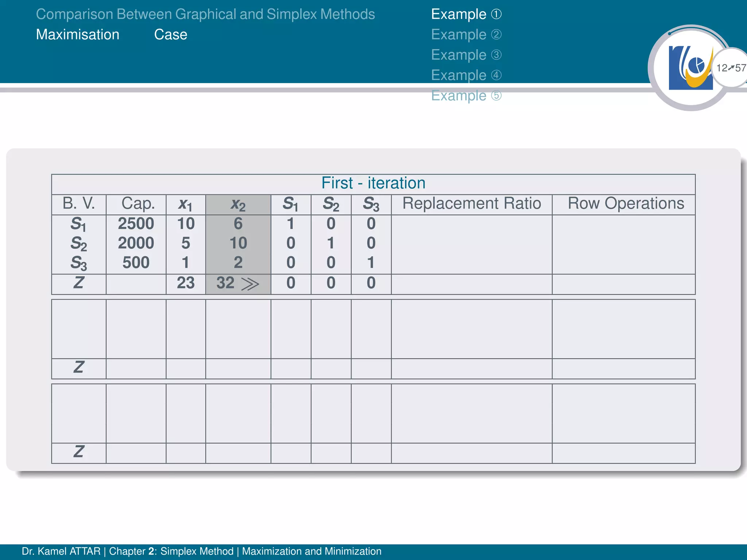Jump to the Example ② section
747x560 pixels.
tap(466, 35)
